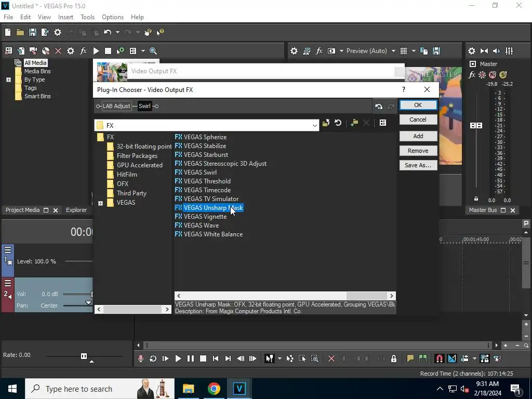Change plug-in list view mode icon

pos(383,123)
